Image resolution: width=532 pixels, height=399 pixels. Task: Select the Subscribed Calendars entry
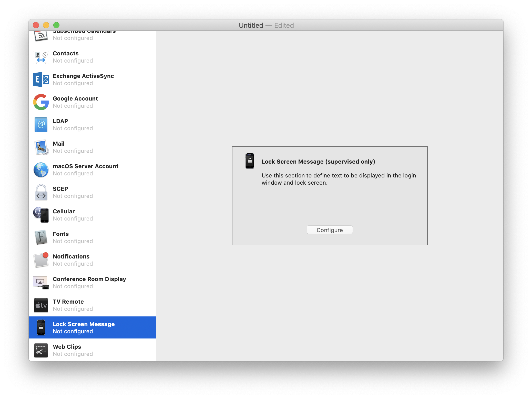(85, 35)
